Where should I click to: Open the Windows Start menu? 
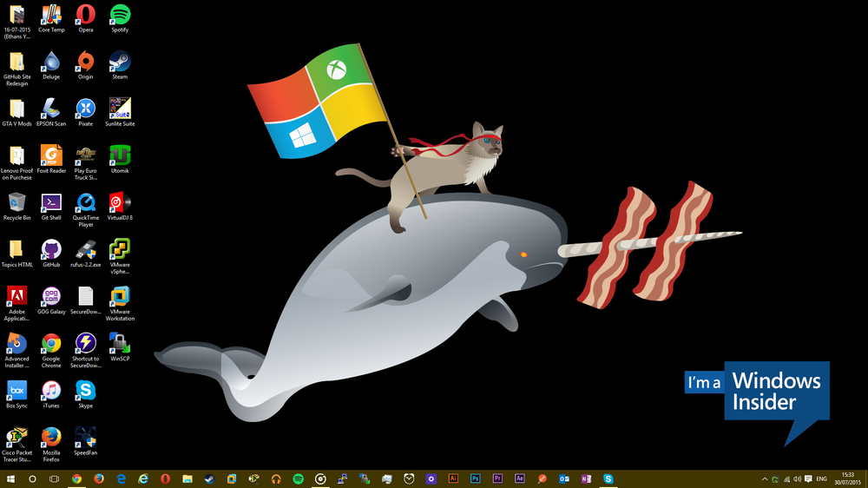click(x=10, y=478)
